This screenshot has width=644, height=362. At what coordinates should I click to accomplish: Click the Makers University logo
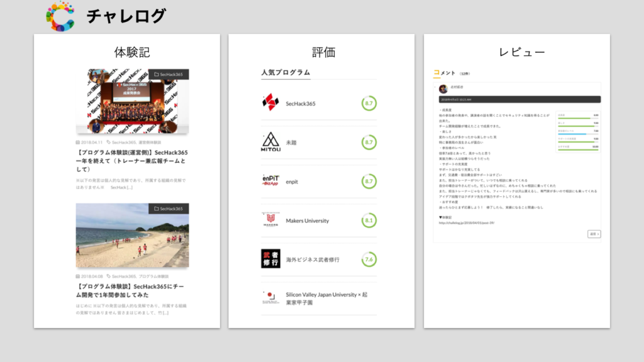pos(270,220)
